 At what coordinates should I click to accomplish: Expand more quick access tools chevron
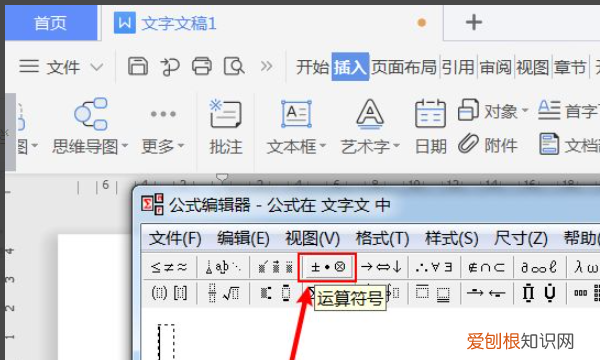(266, 66)
